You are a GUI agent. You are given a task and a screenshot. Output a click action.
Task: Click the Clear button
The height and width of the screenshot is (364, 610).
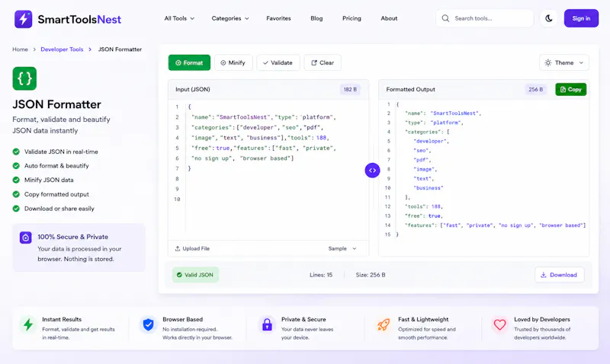(323, 62)
